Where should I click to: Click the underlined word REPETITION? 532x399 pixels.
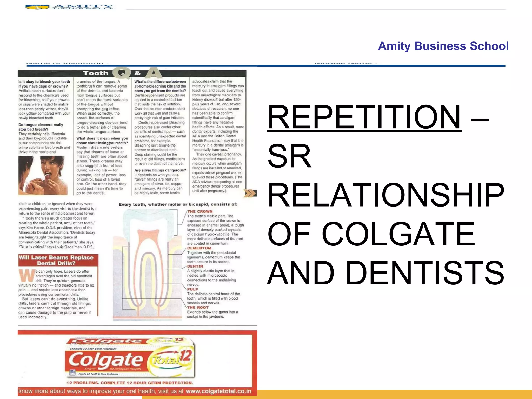pyautogui.click(x=364, y=117)
